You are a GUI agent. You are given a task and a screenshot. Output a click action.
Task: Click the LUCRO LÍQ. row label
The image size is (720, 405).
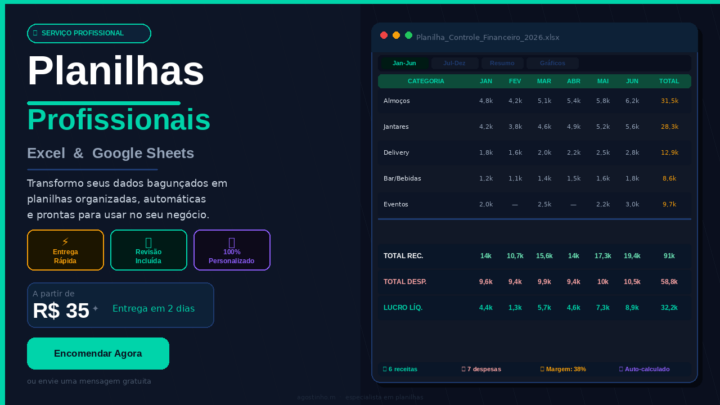click(403, 307)
